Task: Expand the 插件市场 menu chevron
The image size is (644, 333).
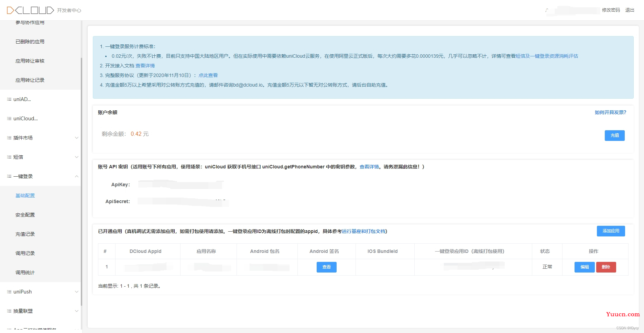Action: pos(77,138)
